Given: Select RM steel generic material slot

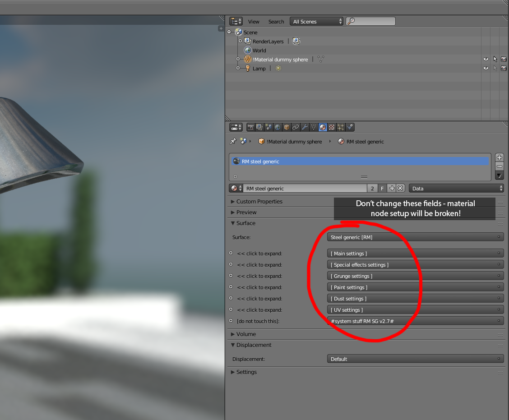Looking at the screenshot, I should [x=360, y=161].
